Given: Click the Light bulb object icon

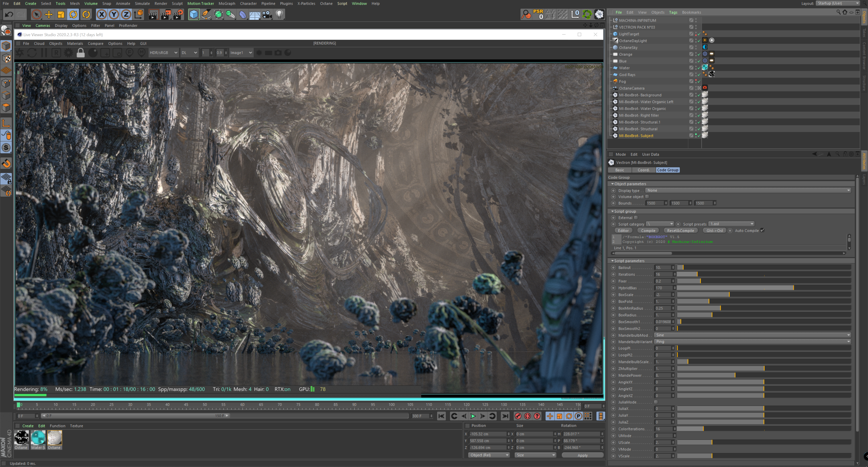Looking at the screenshot, I should coord(279,14).
